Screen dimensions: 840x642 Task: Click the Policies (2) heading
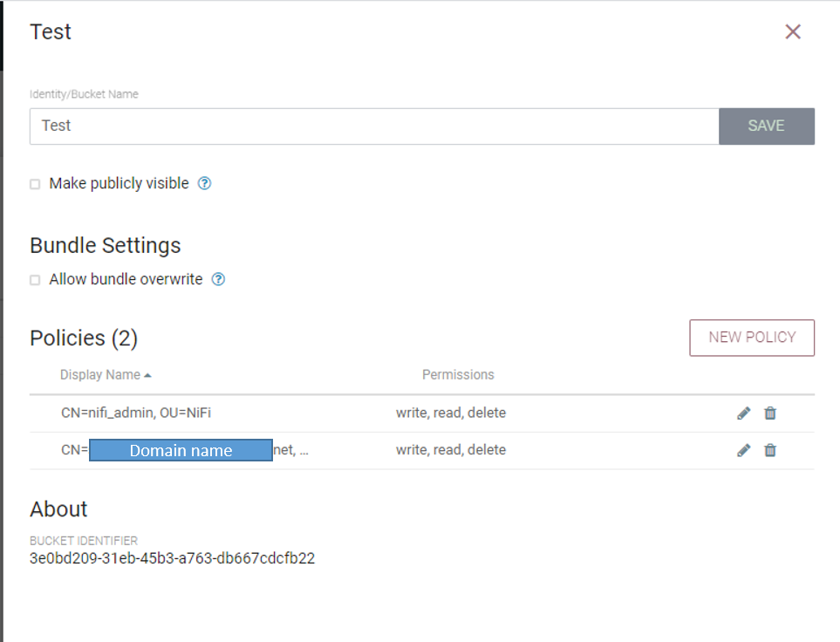[x=84, y=338]
